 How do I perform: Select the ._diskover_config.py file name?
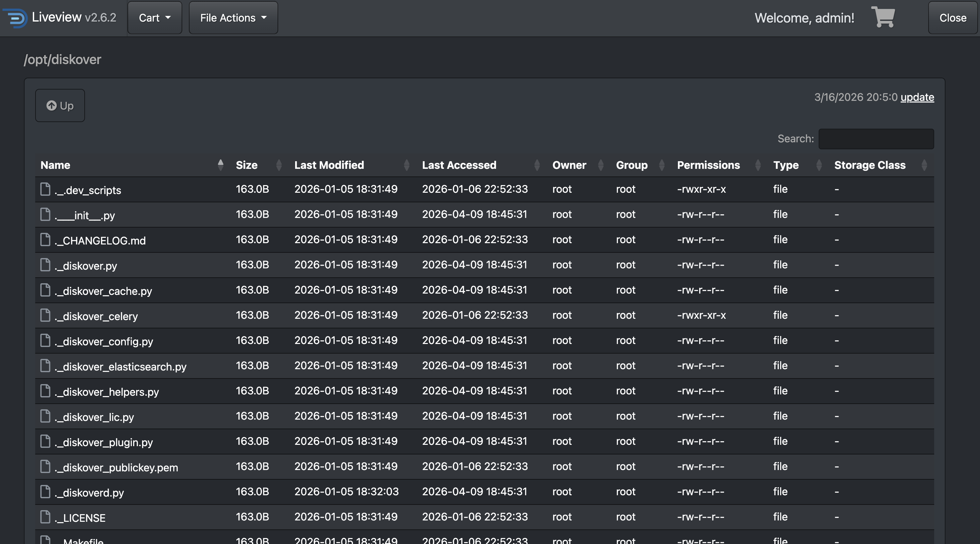(104, 341)
